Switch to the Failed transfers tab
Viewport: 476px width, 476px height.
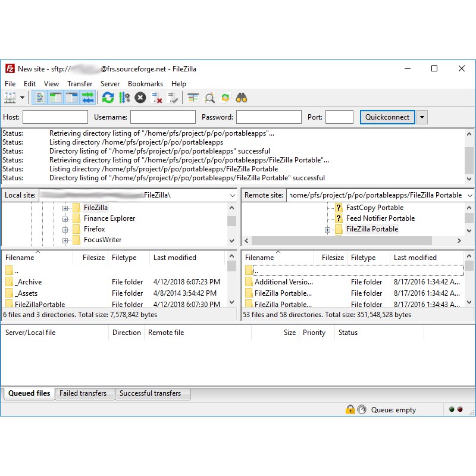83,393
